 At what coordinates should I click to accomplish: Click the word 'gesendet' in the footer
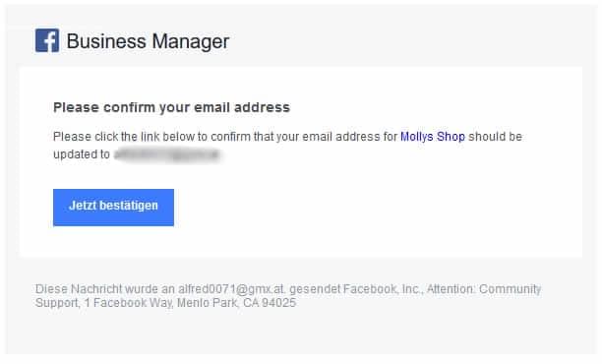click(315, 289)
